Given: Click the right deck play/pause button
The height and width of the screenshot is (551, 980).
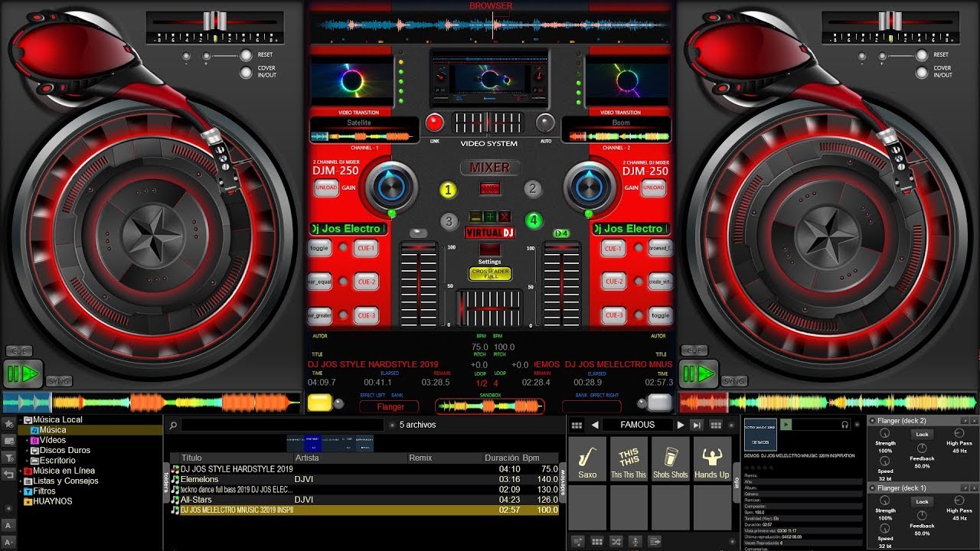Looking at the screenshot, I should [x=699, y=374].
